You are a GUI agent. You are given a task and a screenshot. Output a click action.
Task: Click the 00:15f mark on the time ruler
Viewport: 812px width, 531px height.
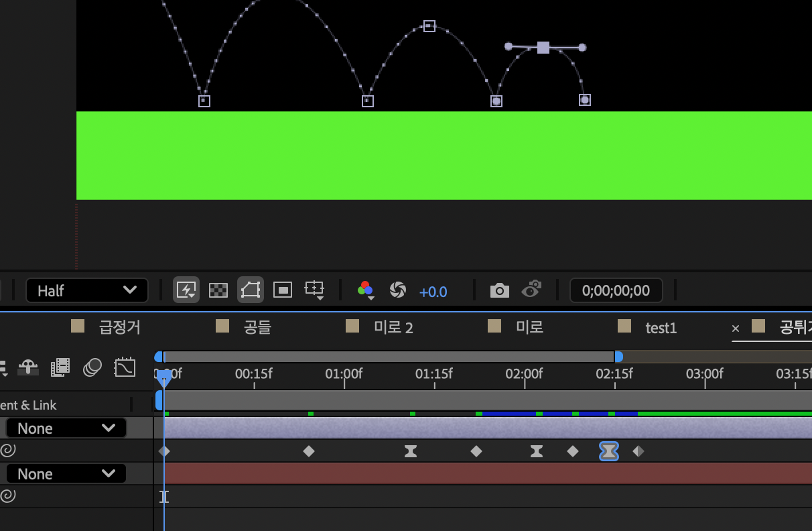(x=254, y=374)
